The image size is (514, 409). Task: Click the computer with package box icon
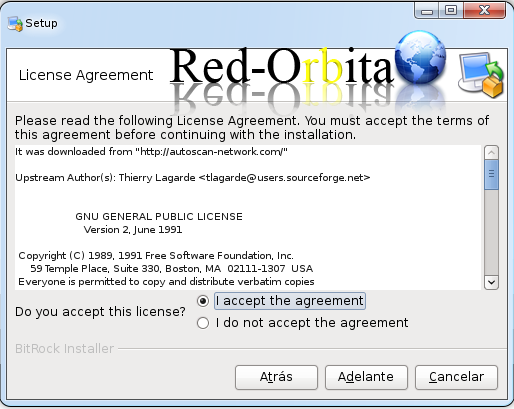[481, 75]
